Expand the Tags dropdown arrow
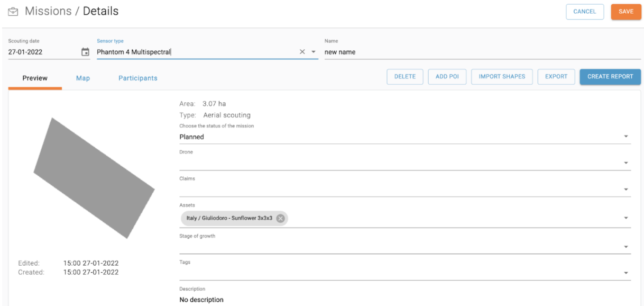644x306 pixels. [626, 273]
